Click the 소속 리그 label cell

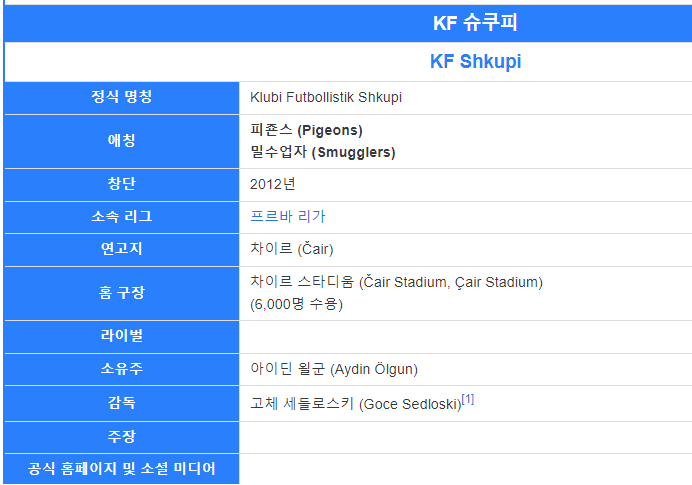tap(121, 216)
